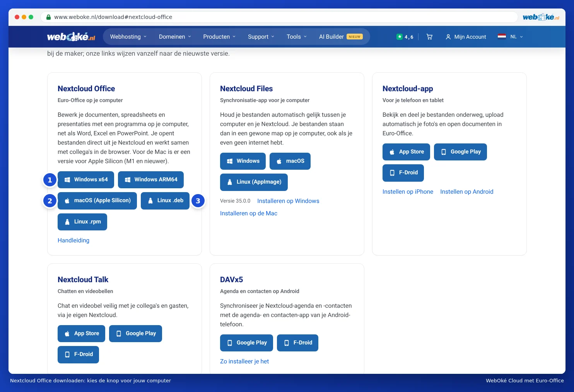Open F-Droid for DAVx5
The height and width of the screenshot is (392, 574).
[x=297, y=343]
